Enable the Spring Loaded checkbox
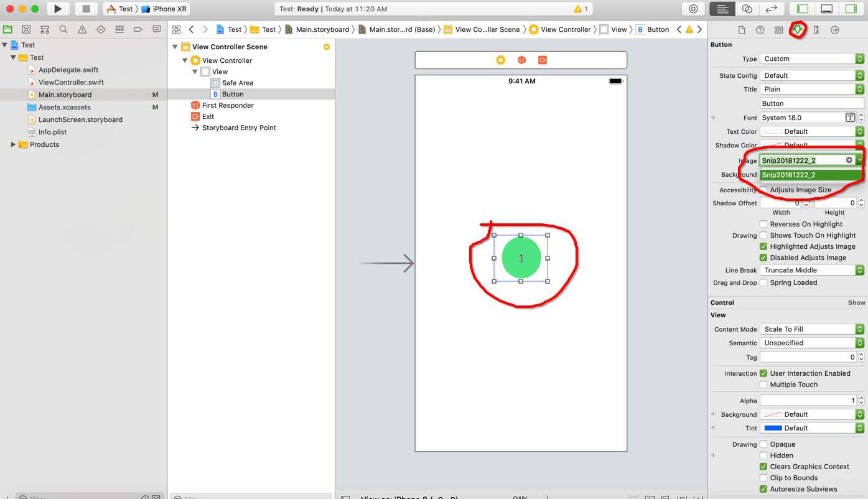The image size is (868, 499). [x=763, y=282]
